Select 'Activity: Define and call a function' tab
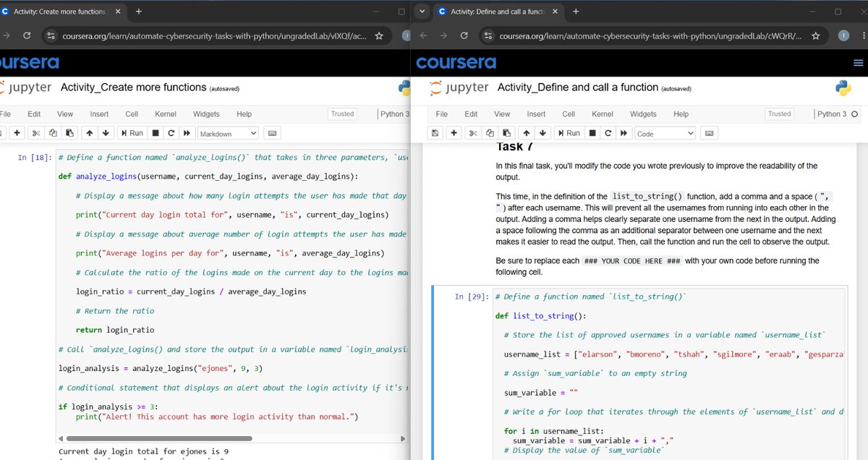 point(500,12)
